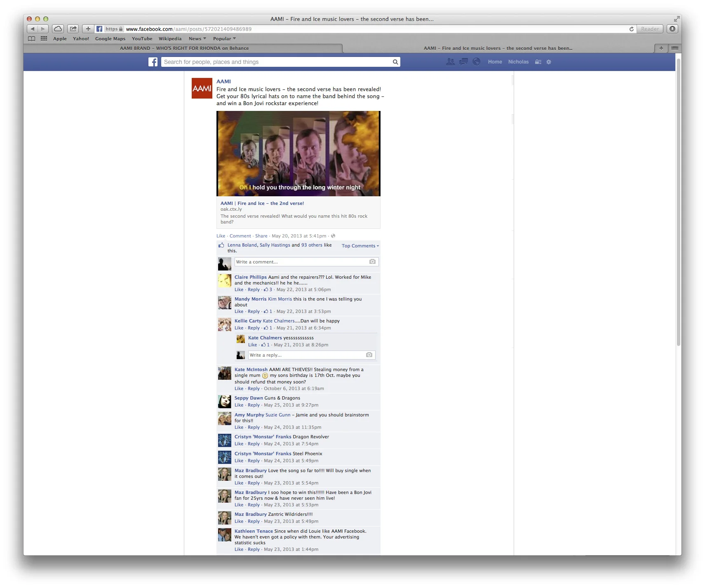Open YouTube bookmark
The width and height of the screenshot is (705, 588).
142,39
